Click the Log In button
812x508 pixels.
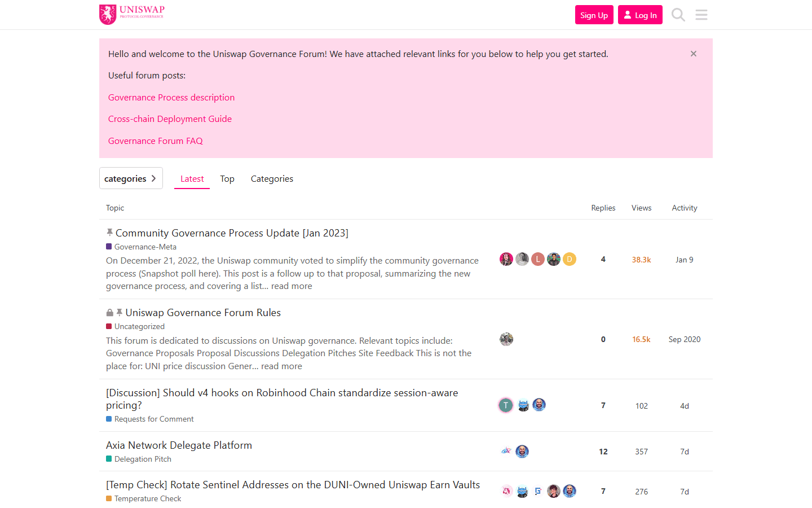(640, 15)
